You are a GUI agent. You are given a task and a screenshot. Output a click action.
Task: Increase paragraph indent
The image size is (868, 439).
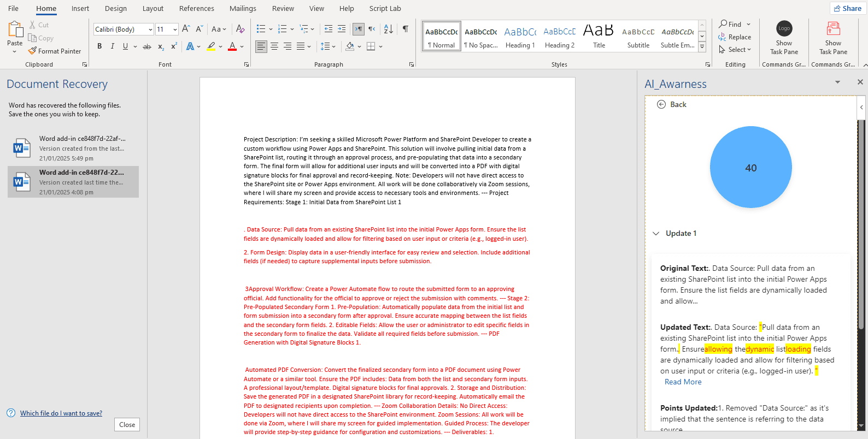coord(342,29)
